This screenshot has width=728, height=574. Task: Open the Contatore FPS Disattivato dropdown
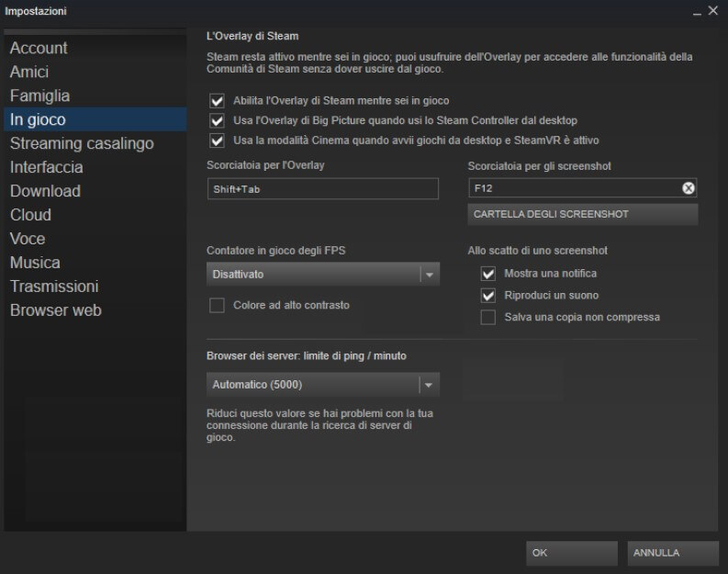[322, 275]
